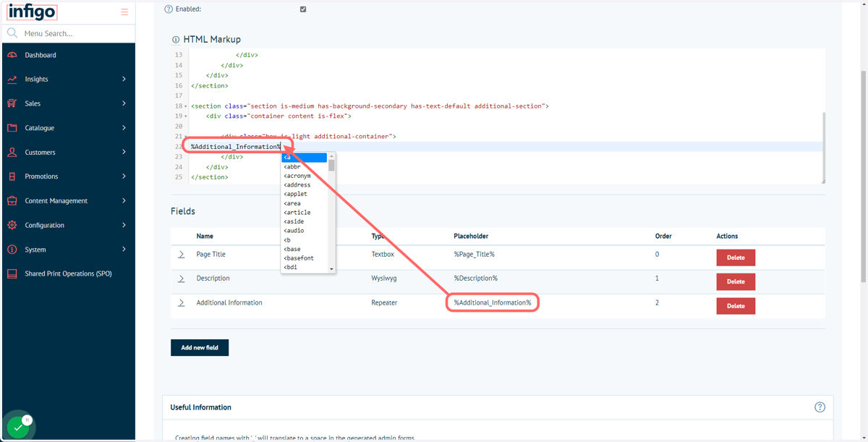Click the System info icon
The image size is (868, 442).
(12, 250)
